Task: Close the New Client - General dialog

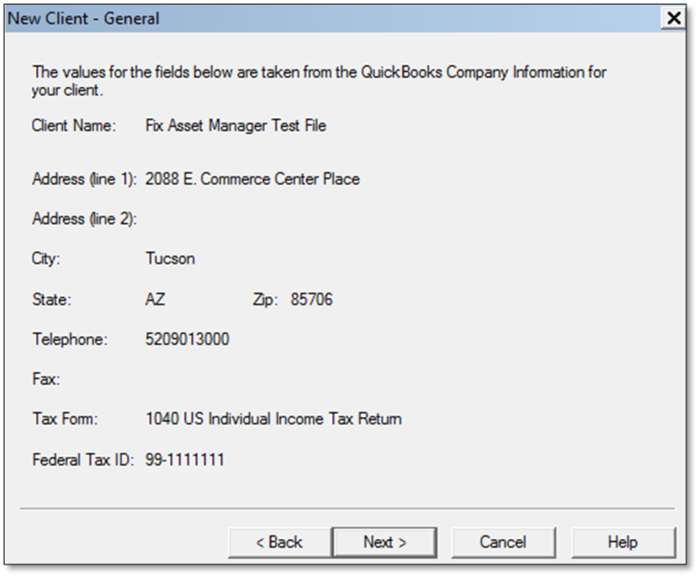Action: coord(674,18)
